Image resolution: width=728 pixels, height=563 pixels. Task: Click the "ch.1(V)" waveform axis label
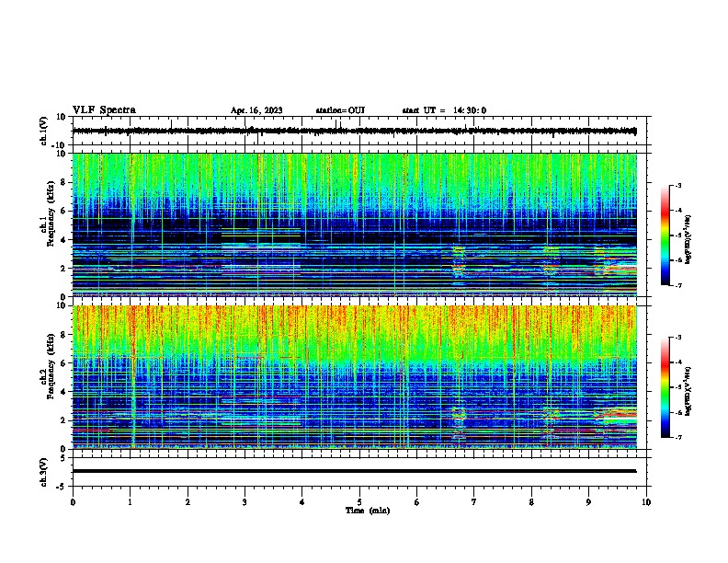tap(43, 131)
